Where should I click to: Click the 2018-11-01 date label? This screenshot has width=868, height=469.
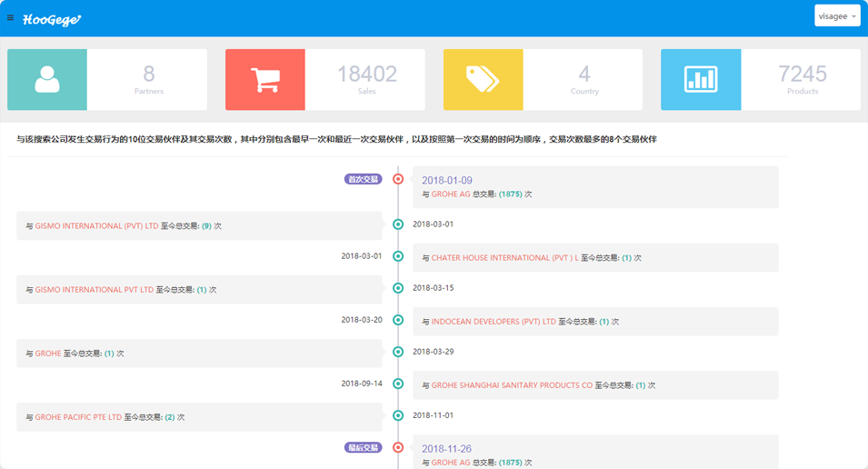pyautogui.click(x=434, y=415)
